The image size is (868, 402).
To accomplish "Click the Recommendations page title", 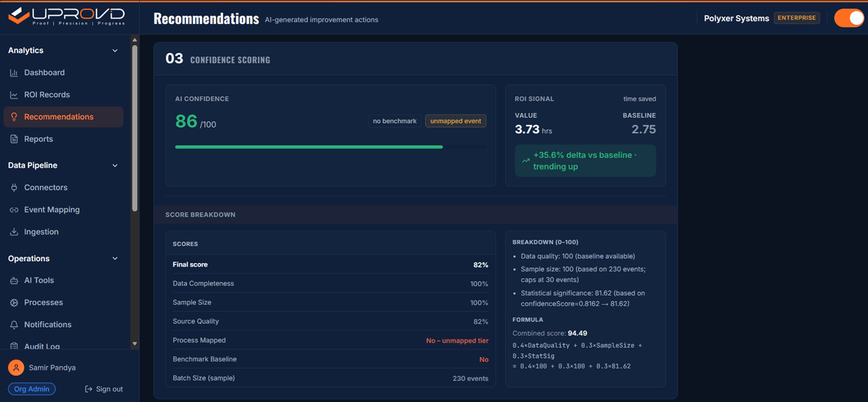I will click(x=206, y=19).
